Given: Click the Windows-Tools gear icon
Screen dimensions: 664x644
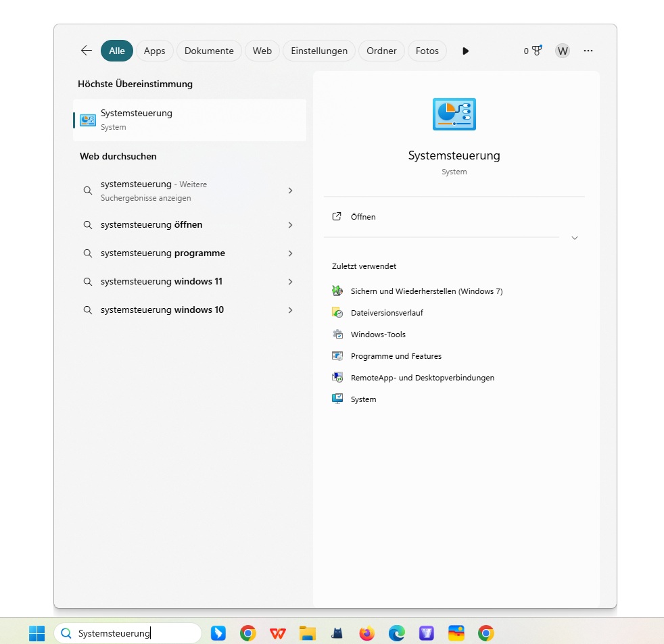Looking at the screenshot, I should (337, 334).
